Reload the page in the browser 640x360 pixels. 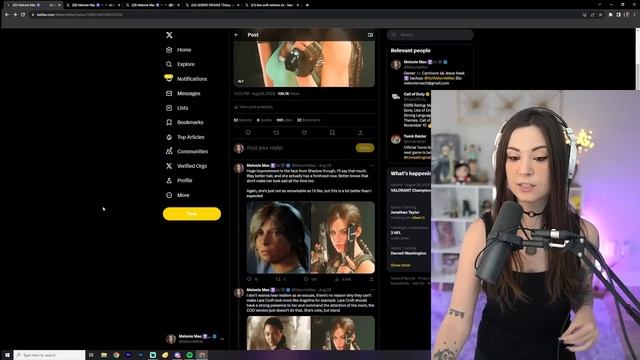pyautogui.click(x=23, y=15)
